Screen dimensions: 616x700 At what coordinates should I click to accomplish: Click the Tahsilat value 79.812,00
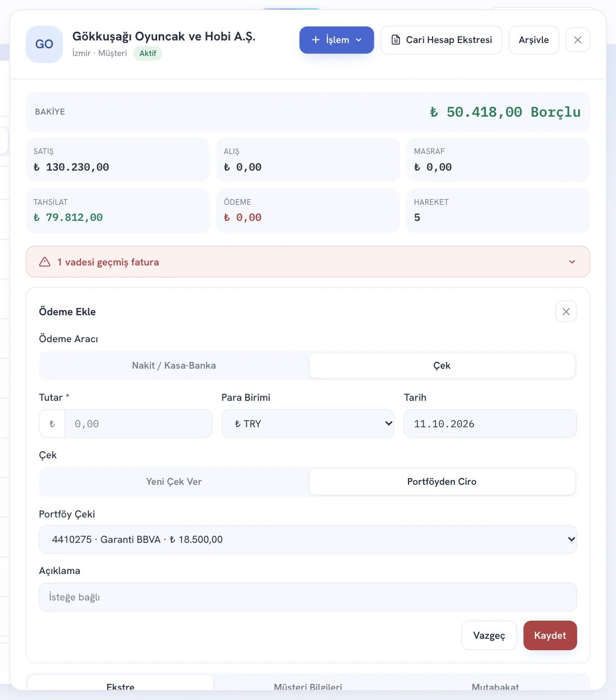tap(68, 217)
